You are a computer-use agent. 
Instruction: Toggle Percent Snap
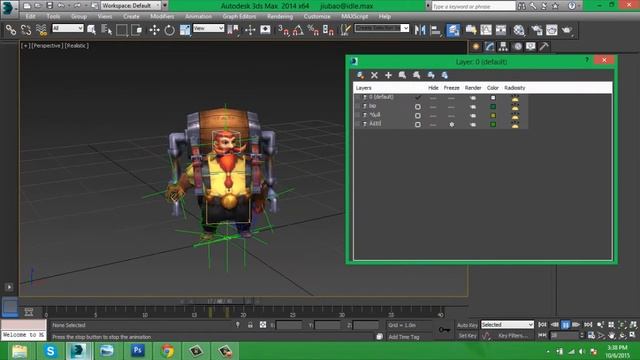(313, 30)
